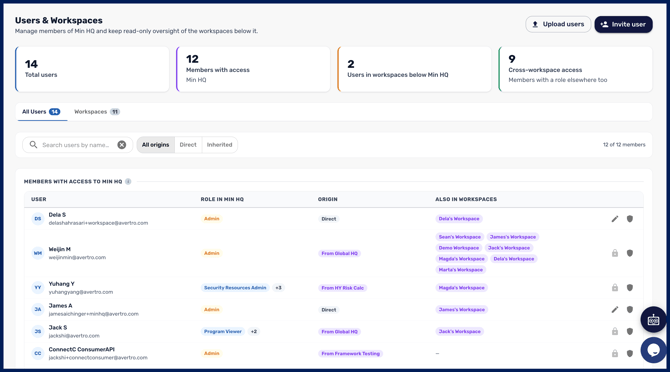Screen dimensions: 670x372
Task: Click the From Framework Testing origin tag
Action: 350,354
